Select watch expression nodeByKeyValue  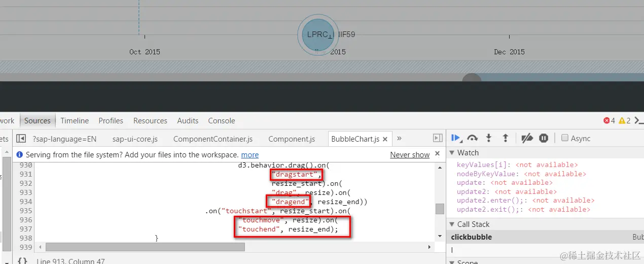(521, 174)
